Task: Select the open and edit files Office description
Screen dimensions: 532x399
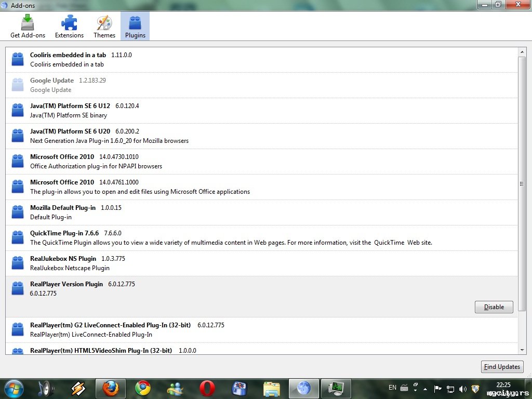Action: pyautogui.click(x=140, y=192)
